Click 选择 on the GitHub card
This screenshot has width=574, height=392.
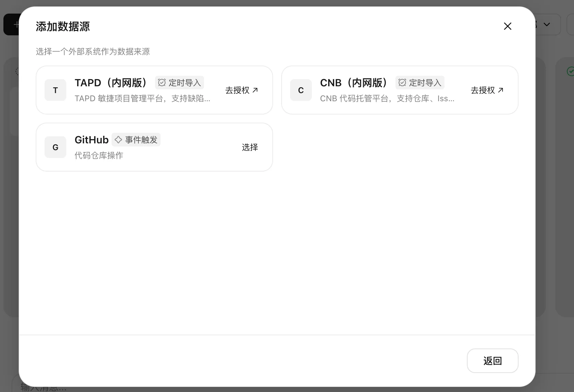point(250,147)
